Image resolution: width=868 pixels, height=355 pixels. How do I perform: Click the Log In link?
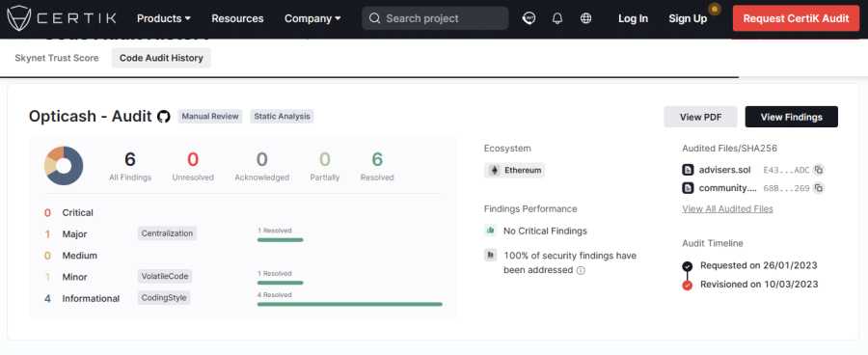(x=633, y=18)
